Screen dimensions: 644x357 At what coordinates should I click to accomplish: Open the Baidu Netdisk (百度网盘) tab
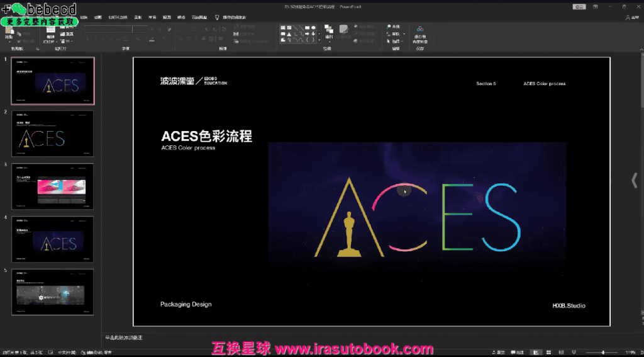tap(199, 17)
